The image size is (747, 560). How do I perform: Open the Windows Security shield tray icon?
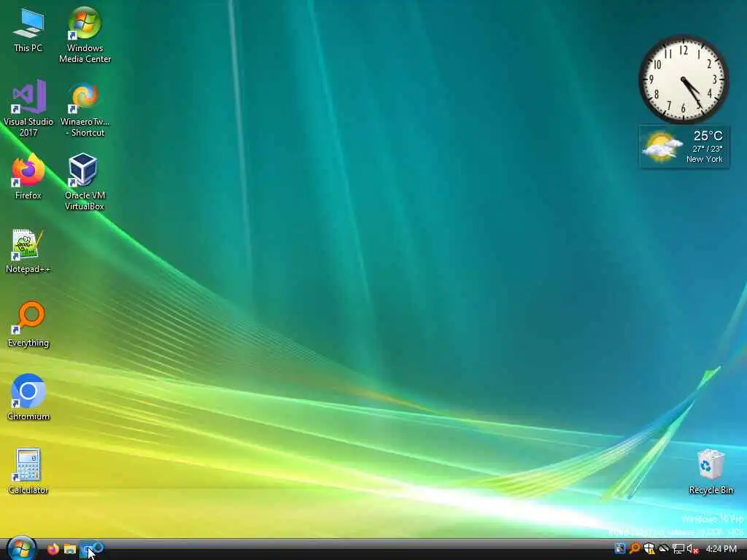[x=649, y=549]
